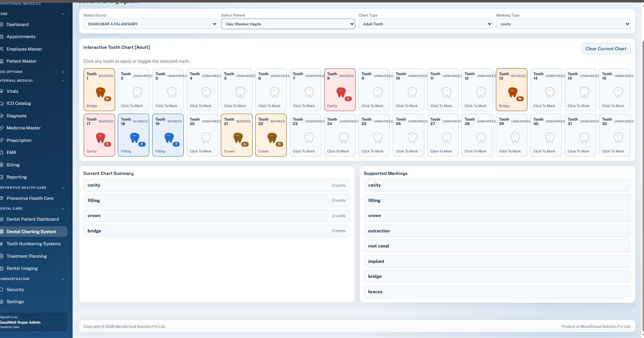Screen dimensions: 644x338
Task: Toggle Tooth 7 marking
Action: (x=305, y=89)
